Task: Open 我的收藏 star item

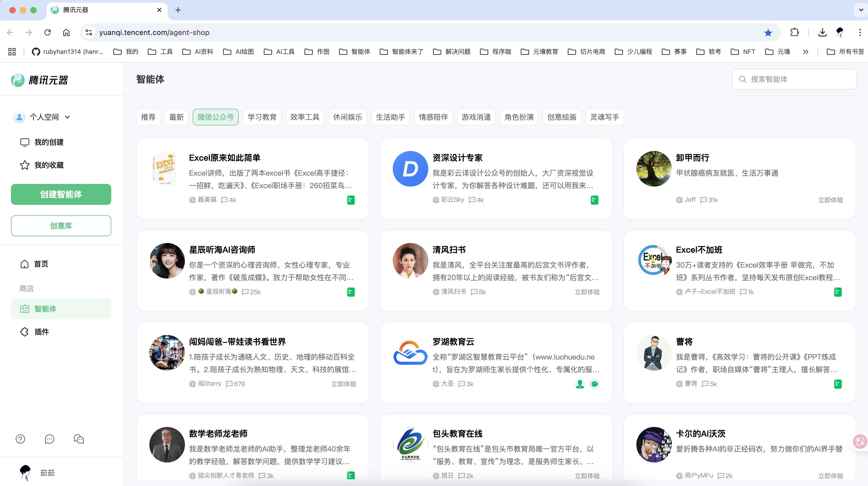Action: coord(42,165)
